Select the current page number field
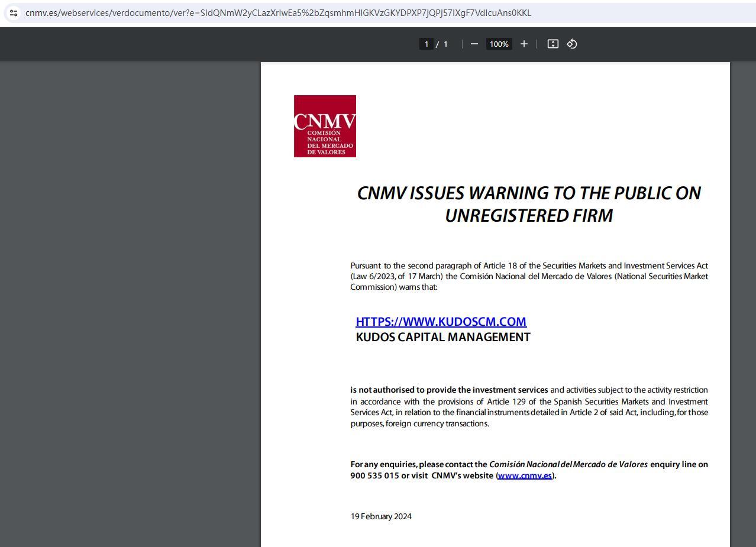 [x=426, y=44]
